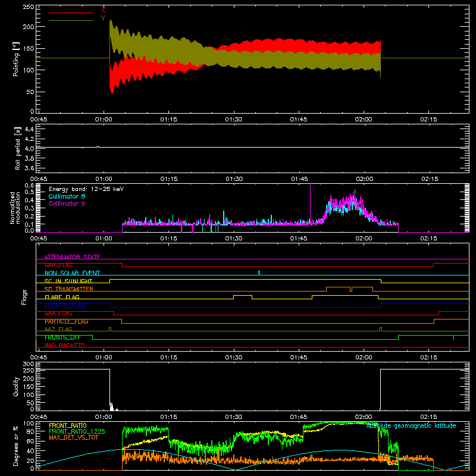Click the 0.5 value on modulation axis
476x476 pixels.
[29, 192]
